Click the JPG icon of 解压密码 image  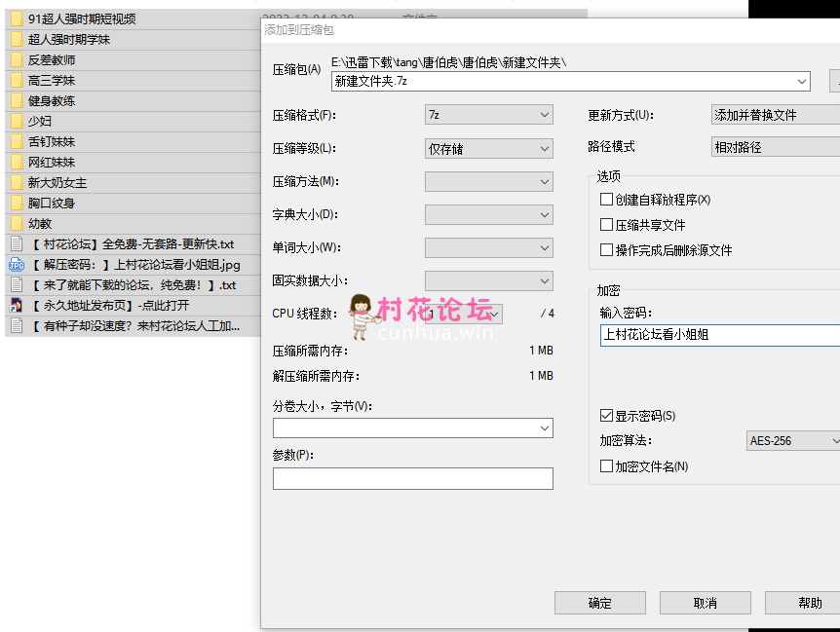click(x=17, y=265)
